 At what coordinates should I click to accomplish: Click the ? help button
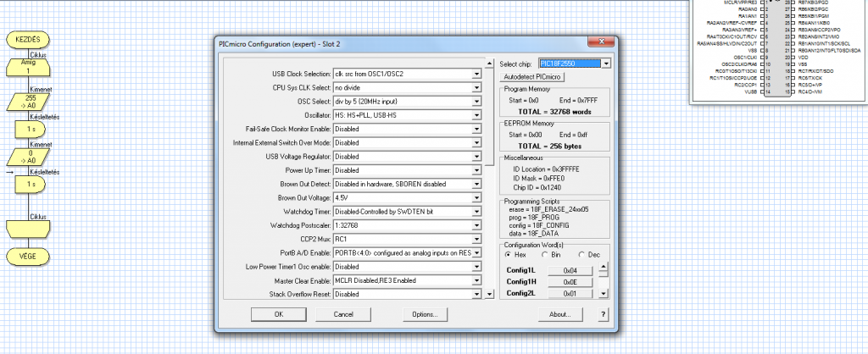(603, 314)
